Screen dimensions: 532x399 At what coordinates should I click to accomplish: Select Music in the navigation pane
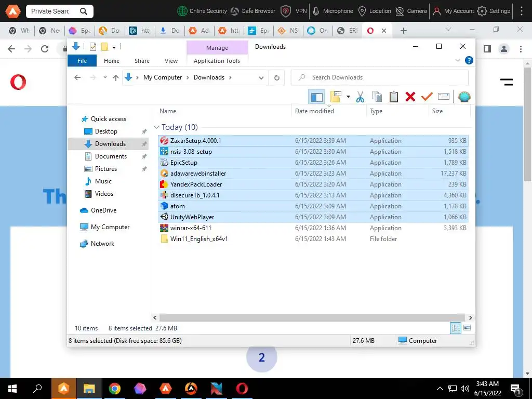pos(103,181)
